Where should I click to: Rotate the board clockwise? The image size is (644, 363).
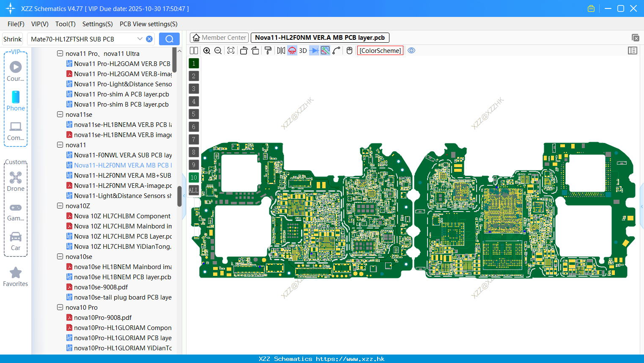pos(255,51)
